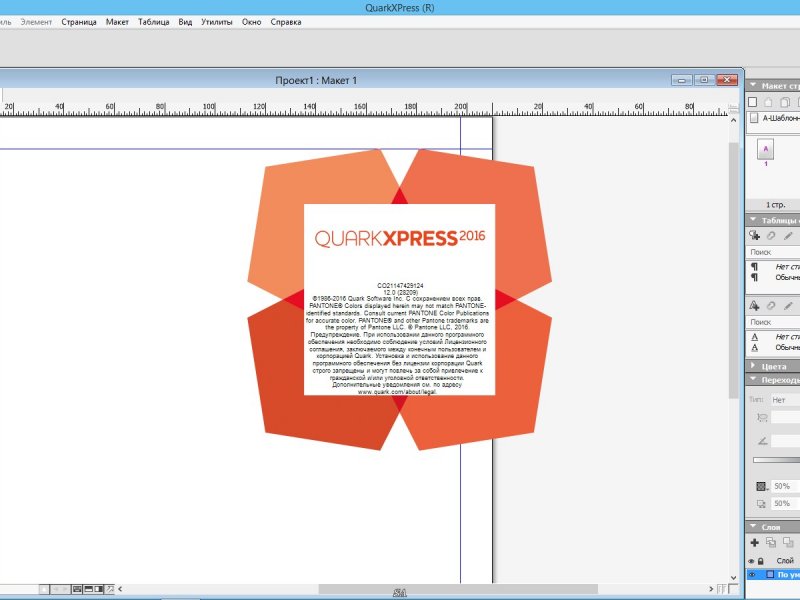Click the vertical split view icon
This screenshot has height=600, width=800.
point(98,589)
